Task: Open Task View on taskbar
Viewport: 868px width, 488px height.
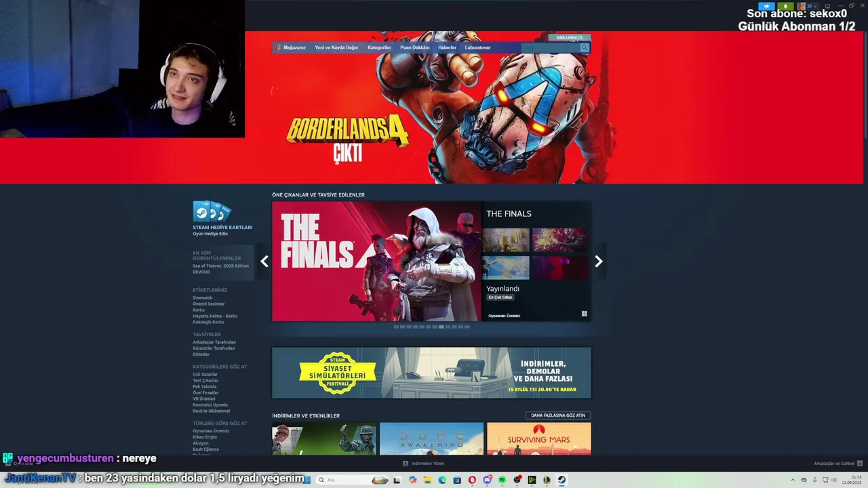Action: [x=397, y=480]
